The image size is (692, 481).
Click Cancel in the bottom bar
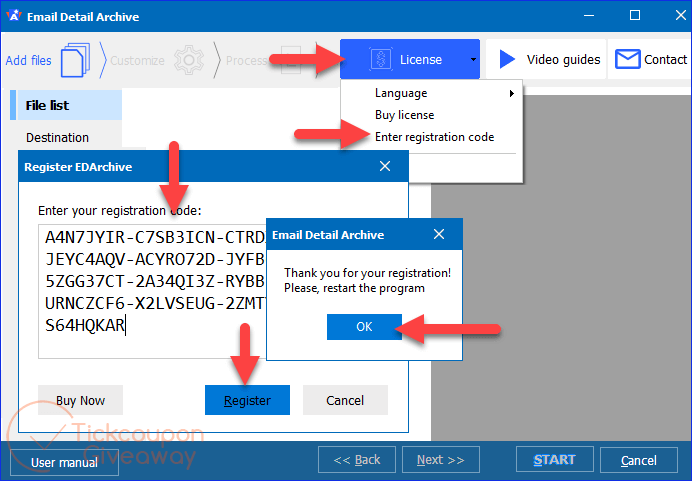click(x=639, y=460)
